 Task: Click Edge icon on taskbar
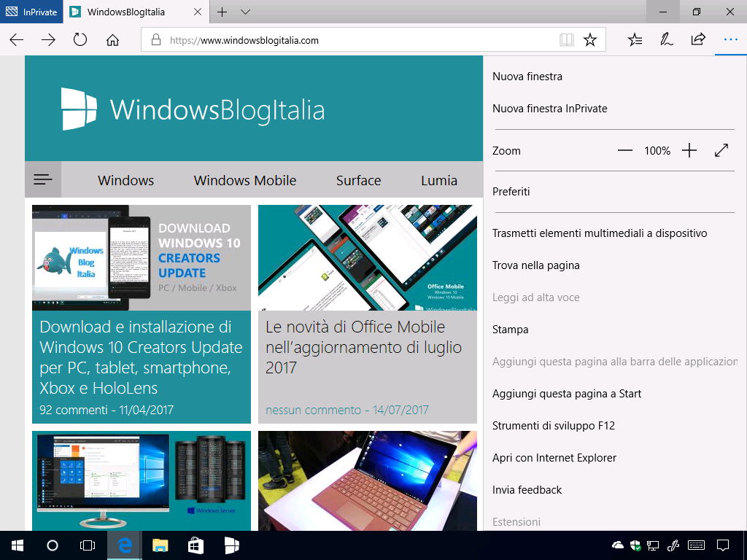point(124,545)
